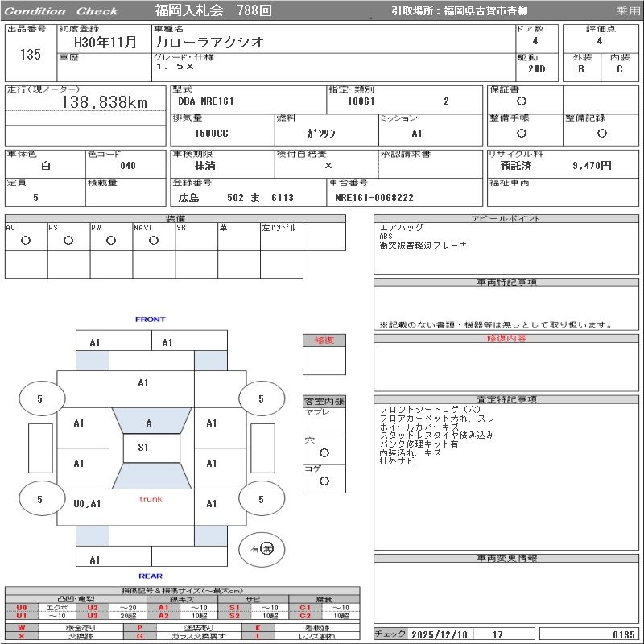
Task: Toggle the 穴 interior hole circle
Action: [x=324, y=452]
